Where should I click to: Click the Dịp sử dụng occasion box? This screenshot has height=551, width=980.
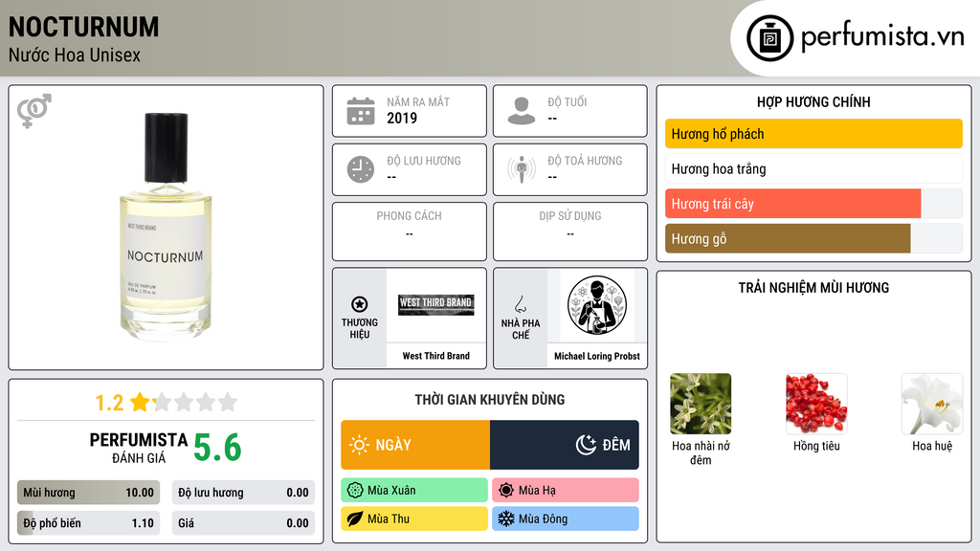coord(570,231)
